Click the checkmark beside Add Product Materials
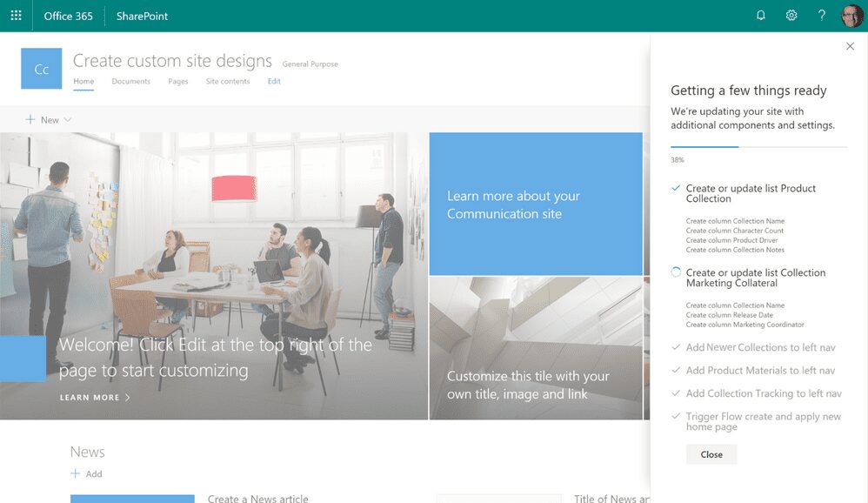This screenshot has height=503, width=868. (675, 370)
